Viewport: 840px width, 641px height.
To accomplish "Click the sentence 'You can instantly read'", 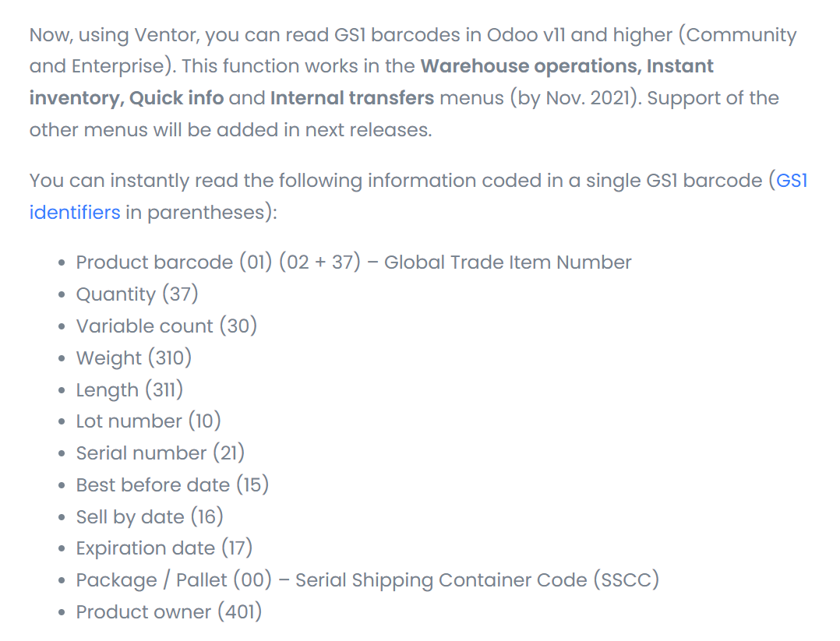I will point(312,181).
